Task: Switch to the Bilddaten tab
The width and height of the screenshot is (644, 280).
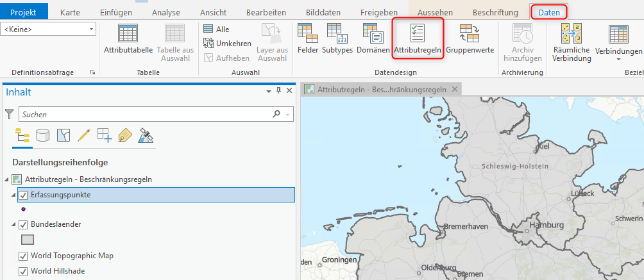Action: pos(323,12)
